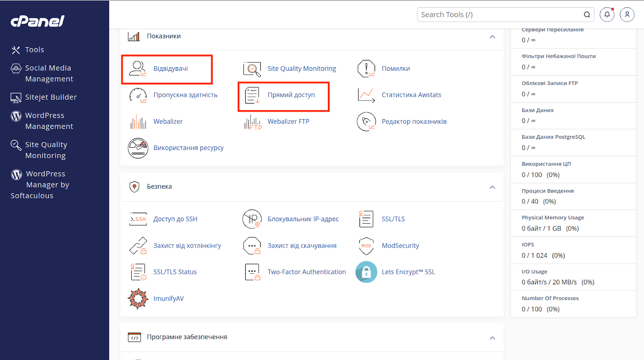This screenshot has width=644, height=360.
Task: Click the Показники section chart icon
Action: click(x=134, y=36)
